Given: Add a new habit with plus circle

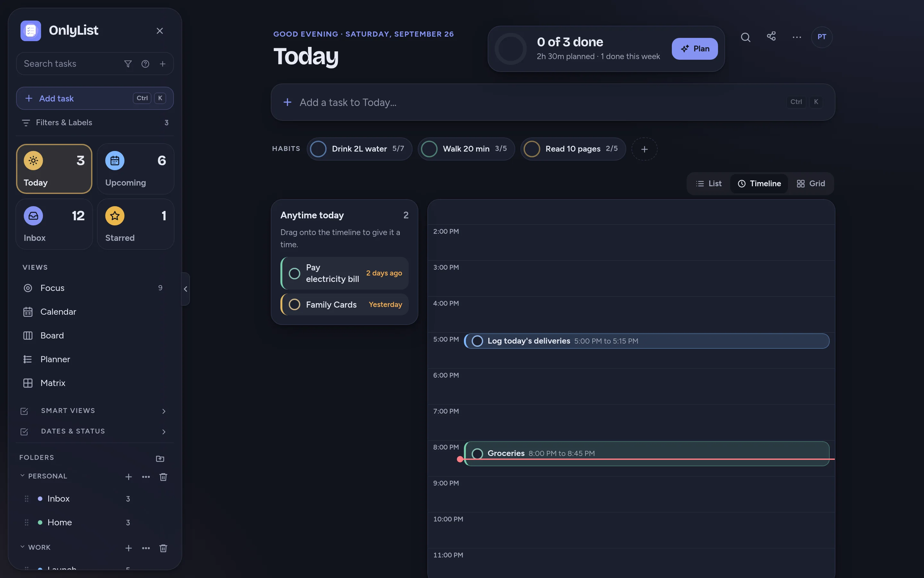Looking at the screenshot, I should pos(644,149).
